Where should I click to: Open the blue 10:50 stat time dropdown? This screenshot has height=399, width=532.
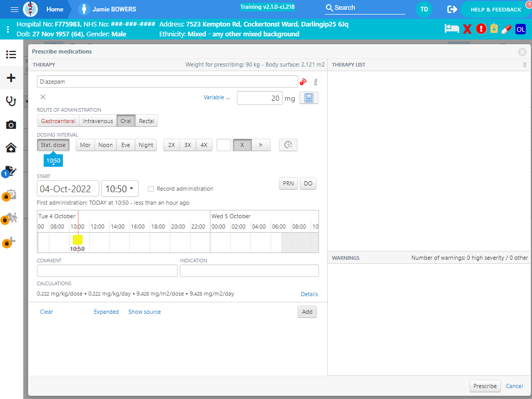click(54, 161)
